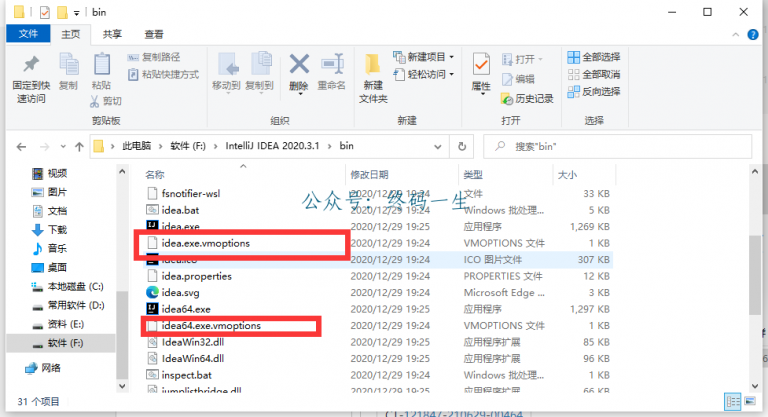Select Music (音乐) in navigation pane

(49, 248)
